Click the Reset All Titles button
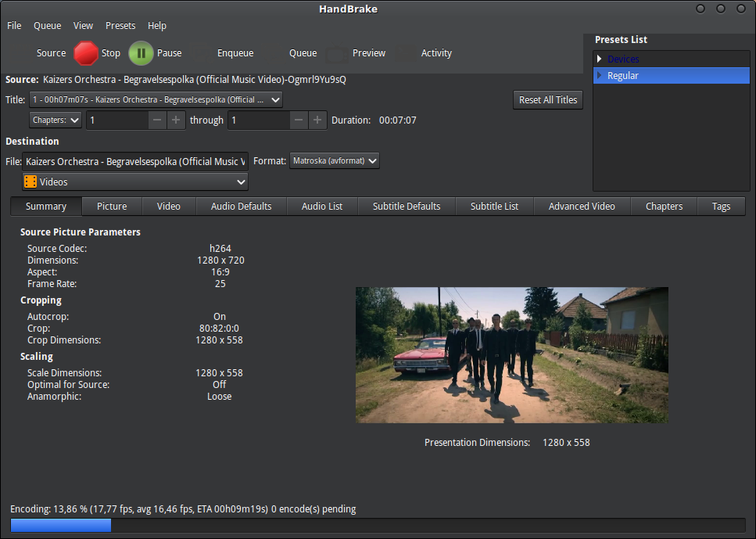Viewport: 756px width, 539px height. (x=548, y=100)
